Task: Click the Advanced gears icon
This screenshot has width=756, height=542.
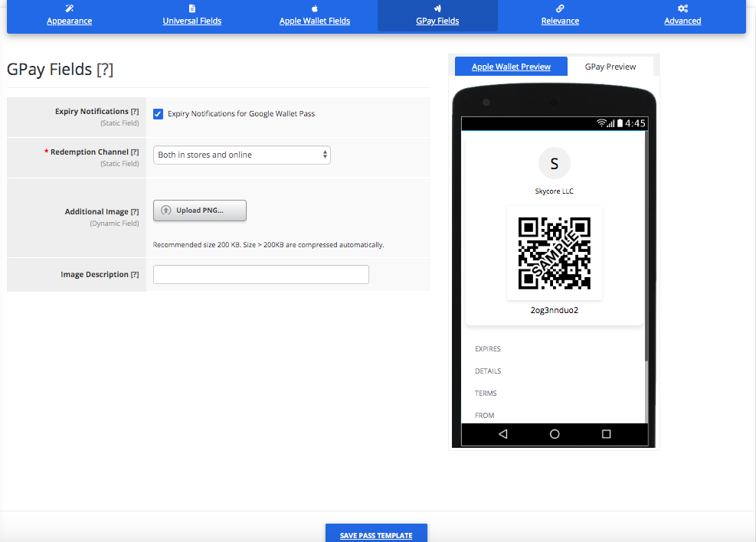Action: (682, 8)
